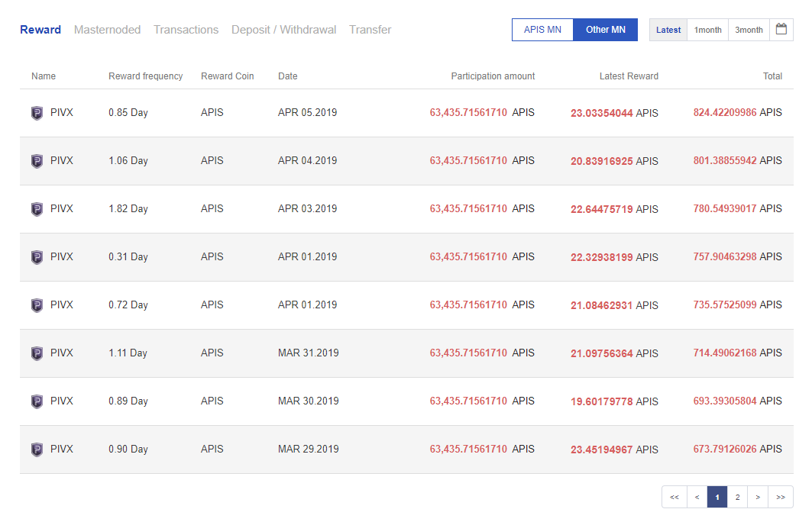812x522 pixels.
Task: Filter rewards by 1month
Action: [707, 30]
